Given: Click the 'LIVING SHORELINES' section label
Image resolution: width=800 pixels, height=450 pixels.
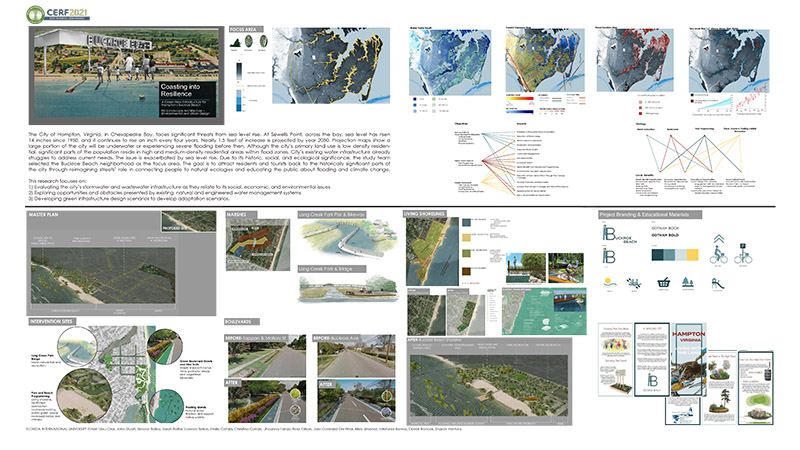Looking at the screenshot, I should (424, 214).
